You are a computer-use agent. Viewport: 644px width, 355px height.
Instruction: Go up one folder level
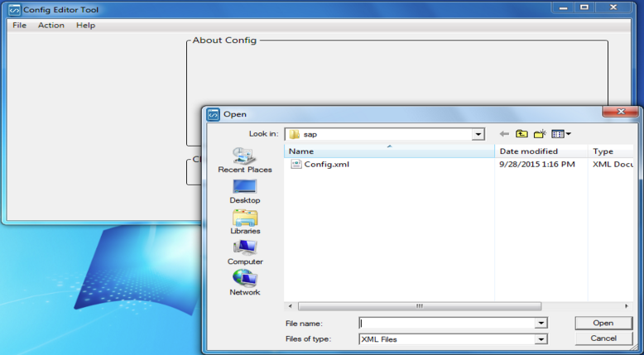click(x=521, y=134)
